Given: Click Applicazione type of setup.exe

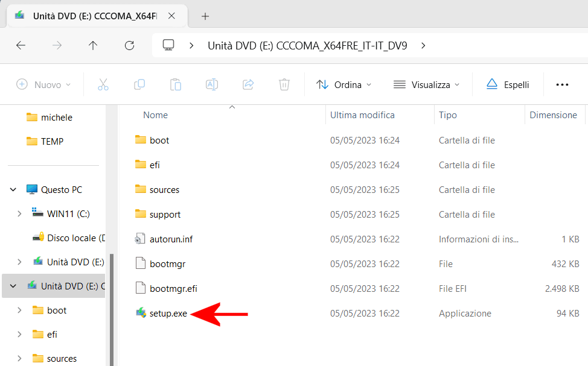Looking at the screenshot, I should 465,313.
